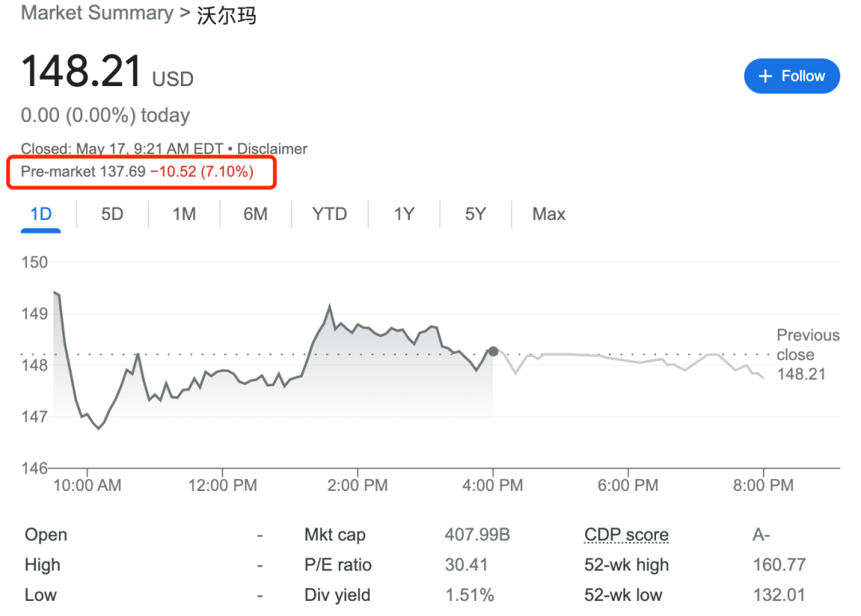Click the Div yield value 1.51%

tap(470, 594)
